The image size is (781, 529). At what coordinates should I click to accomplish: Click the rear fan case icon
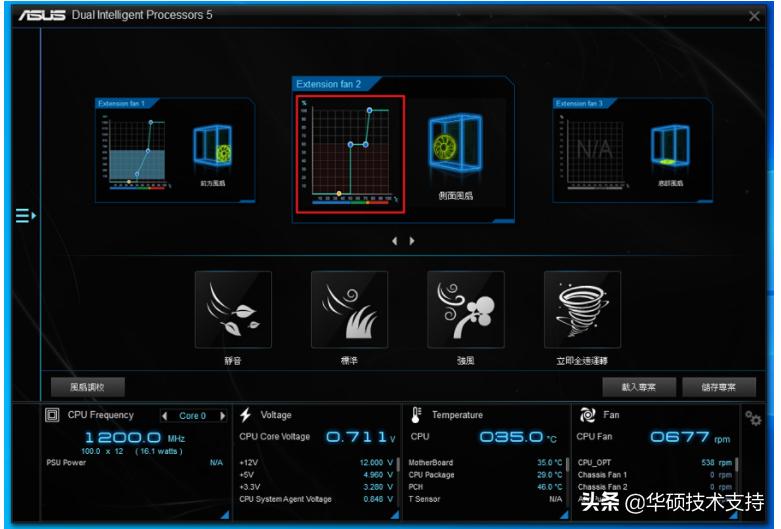pos(668,148)
